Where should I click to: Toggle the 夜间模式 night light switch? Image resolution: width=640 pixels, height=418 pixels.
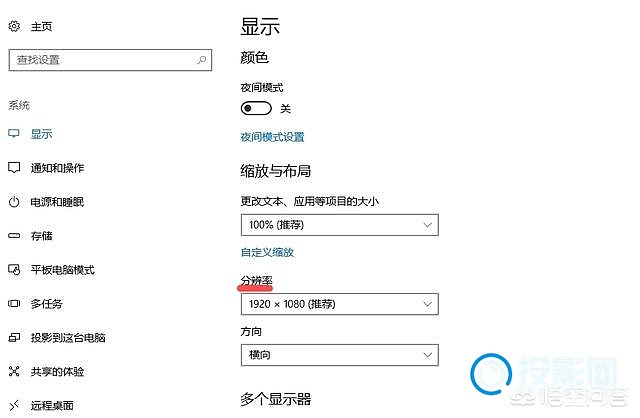point(256,108)
